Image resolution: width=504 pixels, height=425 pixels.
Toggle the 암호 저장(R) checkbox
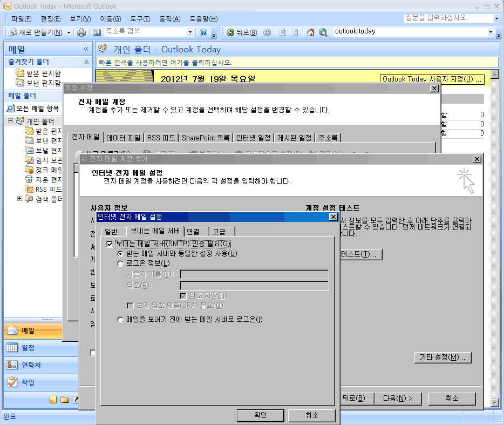tap(183, 296)
